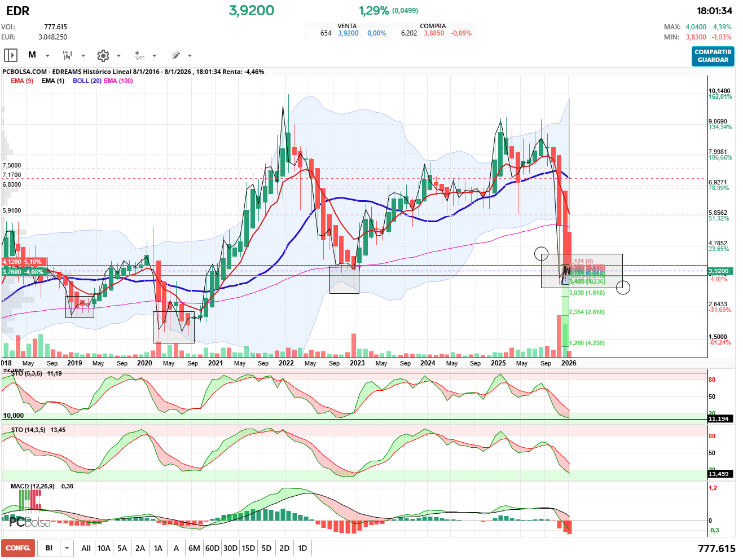The width and height of the screenshot is (743, 560).
Task: Toggle the BOLL (20) indicator label
Action: [x=87, y=81]
